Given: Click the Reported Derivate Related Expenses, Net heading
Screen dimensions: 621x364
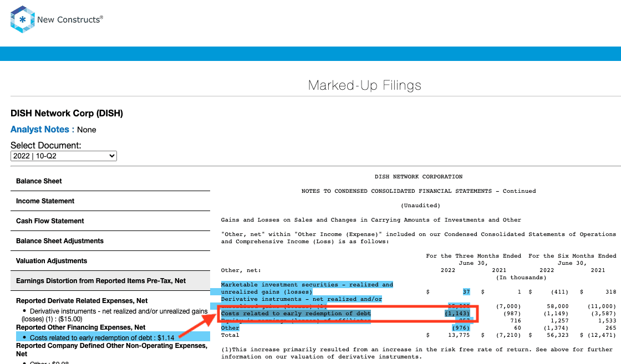Looking at the screenshot, I should click(82, 301).
